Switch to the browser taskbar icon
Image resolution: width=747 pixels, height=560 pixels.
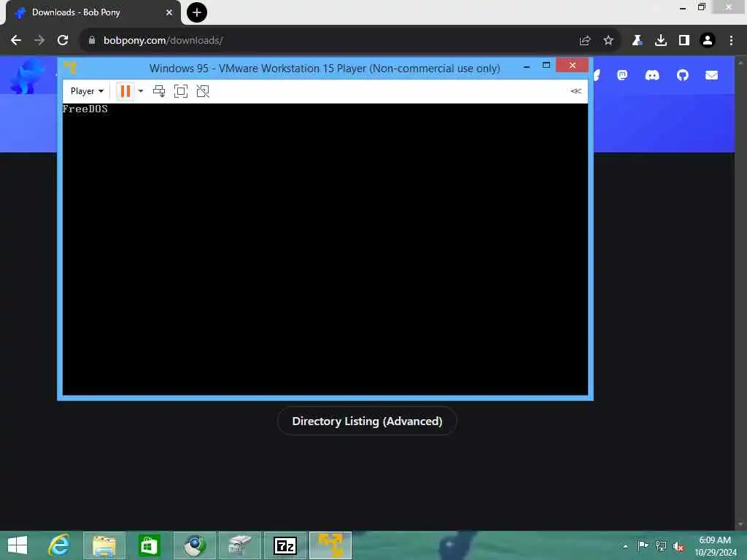click(x=194, y=545)
